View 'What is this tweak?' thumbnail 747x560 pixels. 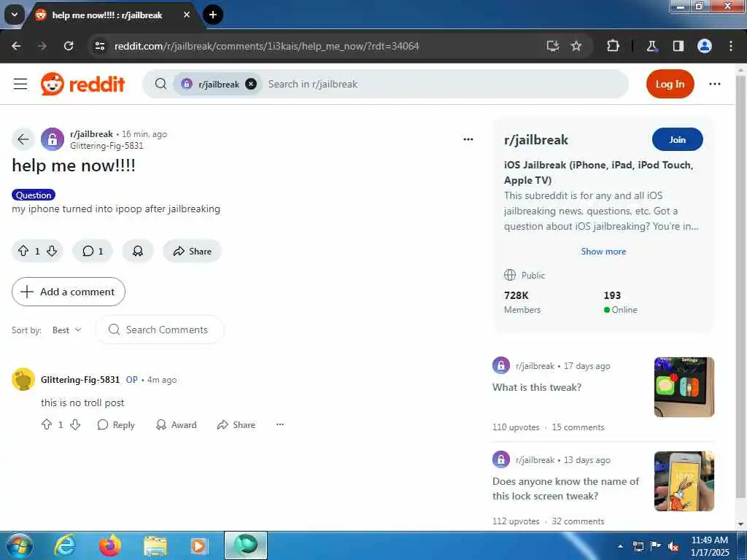pyautogui.click(x=684, y=387)
